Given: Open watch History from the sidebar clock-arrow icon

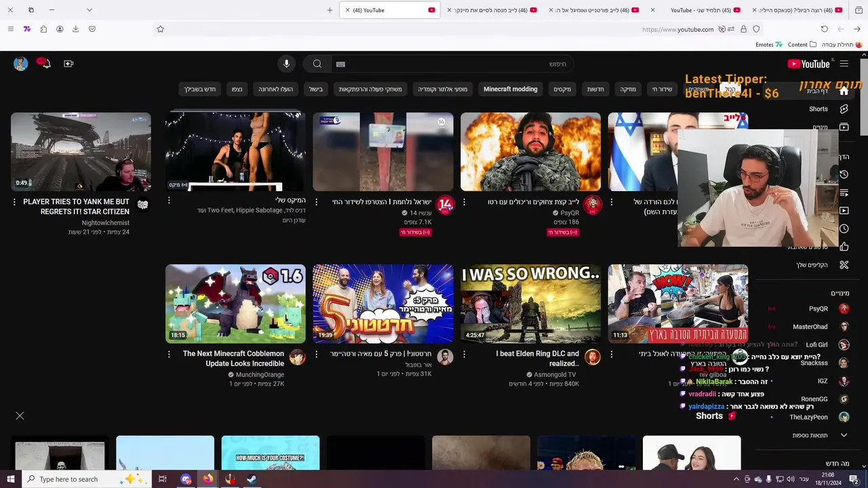Looking at the screenshot, I should [844, 174].
